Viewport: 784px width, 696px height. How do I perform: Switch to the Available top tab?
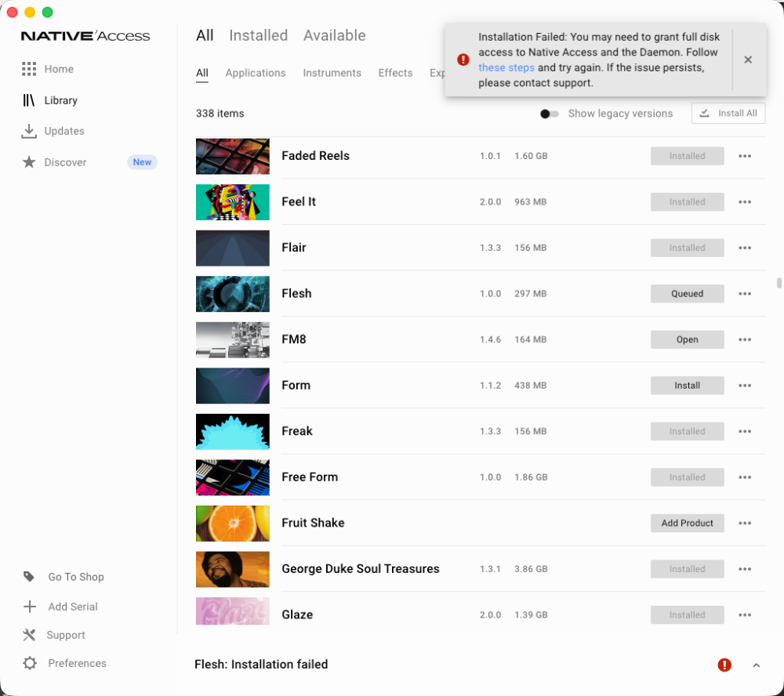(335, 35)
